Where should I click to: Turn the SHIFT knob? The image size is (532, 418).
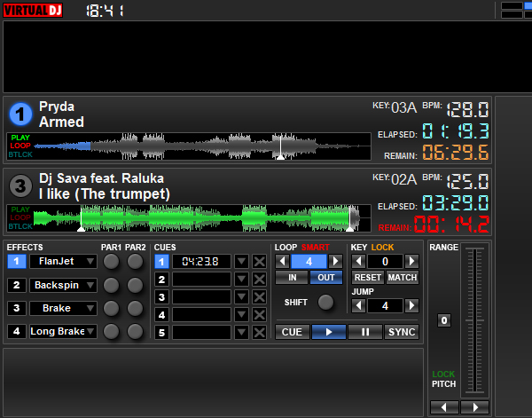click(x=325, y=302)
